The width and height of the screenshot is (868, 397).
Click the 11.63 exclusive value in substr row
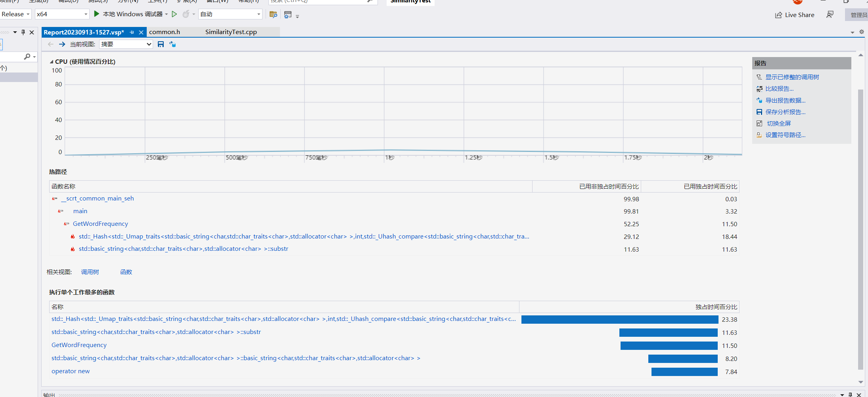(729, 249)
